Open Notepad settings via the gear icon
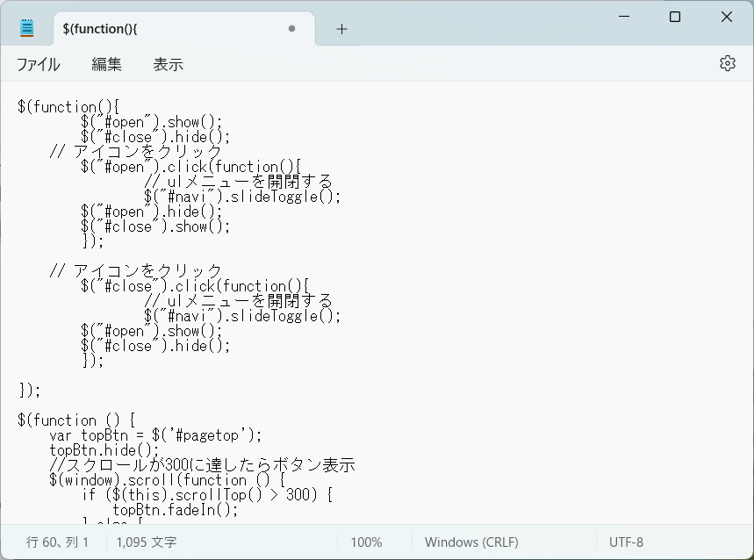 click(727, 62)
